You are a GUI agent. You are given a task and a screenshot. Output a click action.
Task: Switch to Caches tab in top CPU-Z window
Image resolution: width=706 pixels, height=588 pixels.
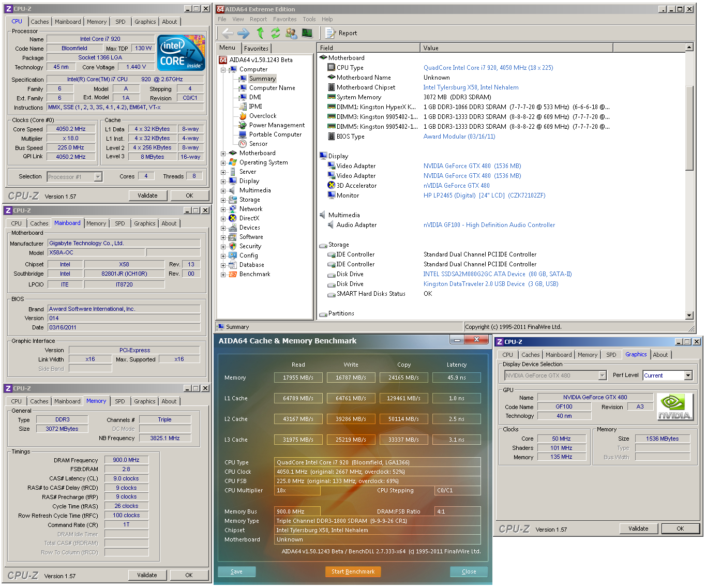(39, 22)
